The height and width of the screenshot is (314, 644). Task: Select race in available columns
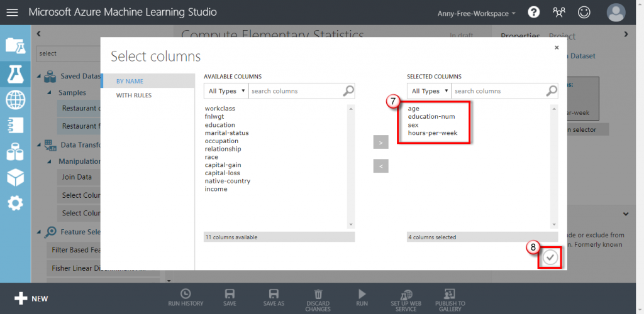(211, 157)
